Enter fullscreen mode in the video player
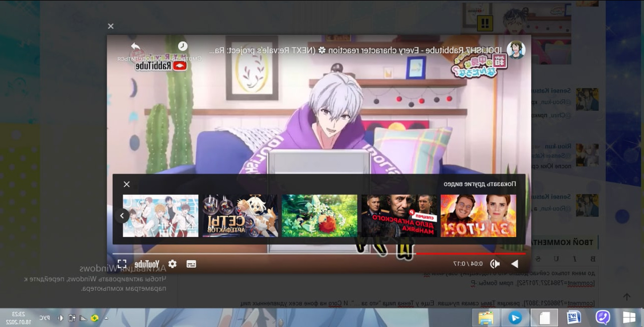The height and width of the screenshot is (327, 644). tap(122, 264)
